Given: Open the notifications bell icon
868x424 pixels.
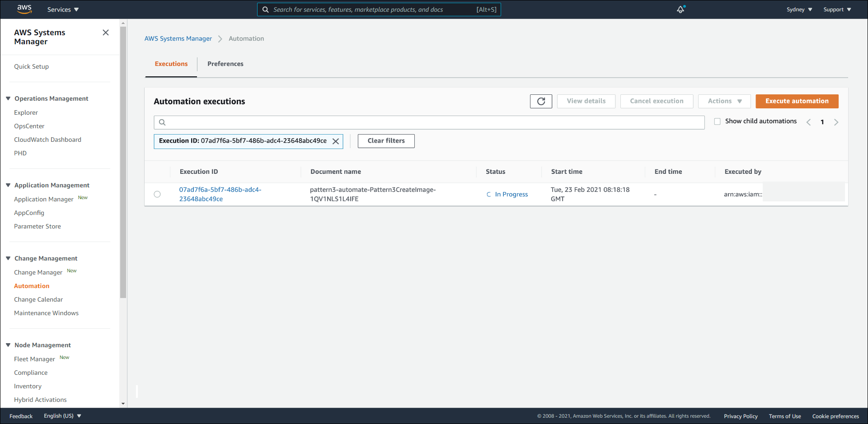Looking at the screenshot, I should pyautogui.click(x=680, y=9).
